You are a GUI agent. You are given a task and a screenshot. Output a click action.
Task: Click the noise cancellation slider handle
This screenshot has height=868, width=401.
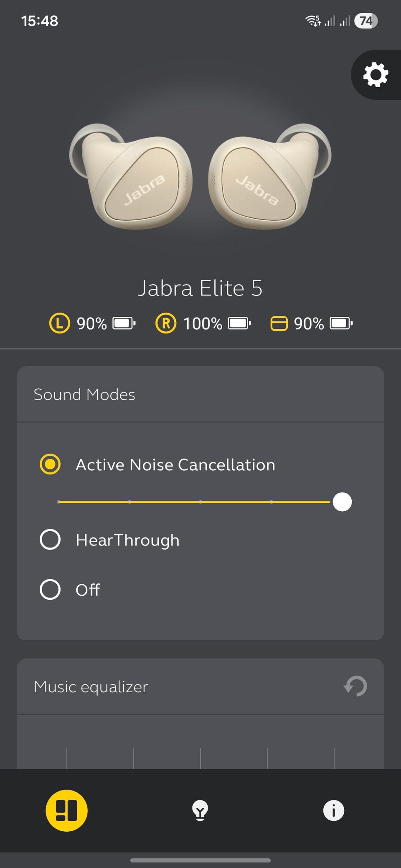tap(342, 502)
